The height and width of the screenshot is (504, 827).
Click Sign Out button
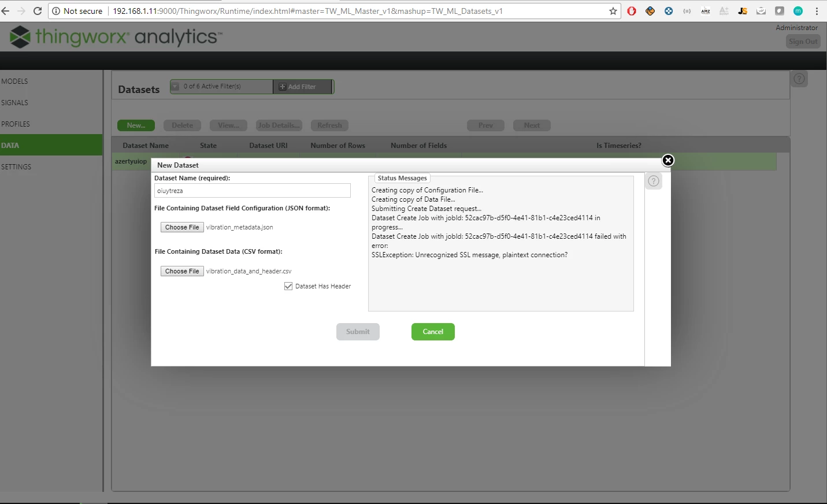point(803,42)
